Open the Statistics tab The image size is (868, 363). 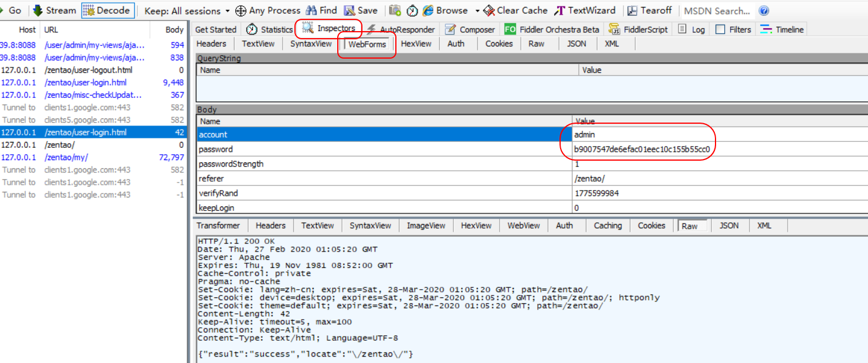click(x=270, y=29)
